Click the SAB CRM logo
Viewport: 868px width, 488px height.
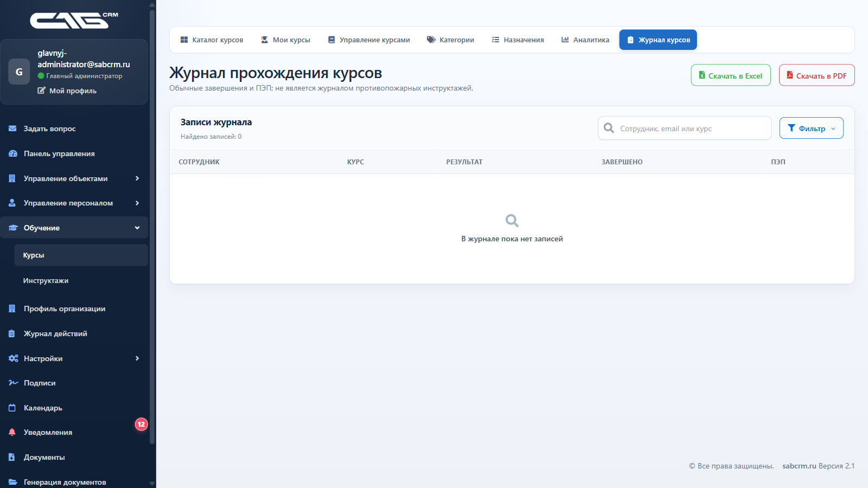click(x=74, y=20)
